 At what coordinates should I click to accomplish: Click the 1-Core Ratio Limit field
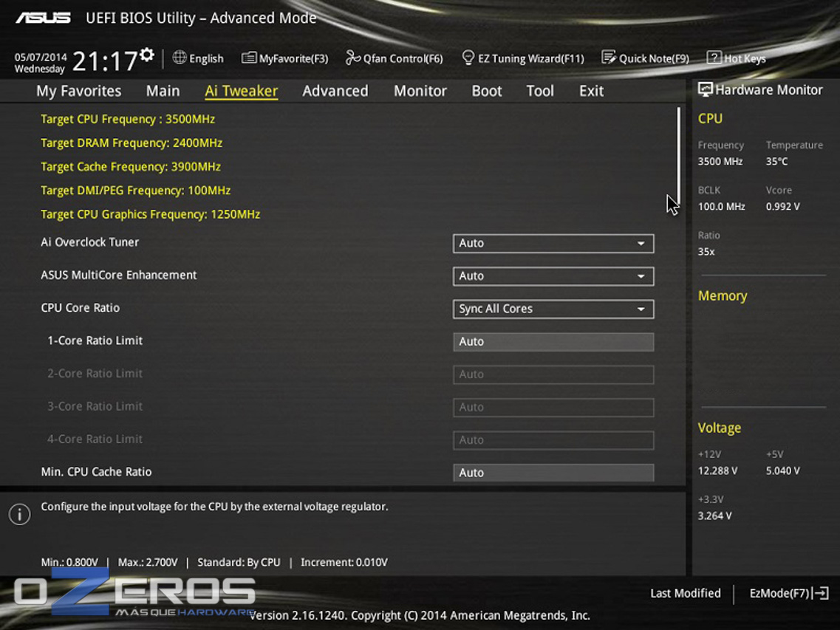pyautogui.click(x=553, y=342)
